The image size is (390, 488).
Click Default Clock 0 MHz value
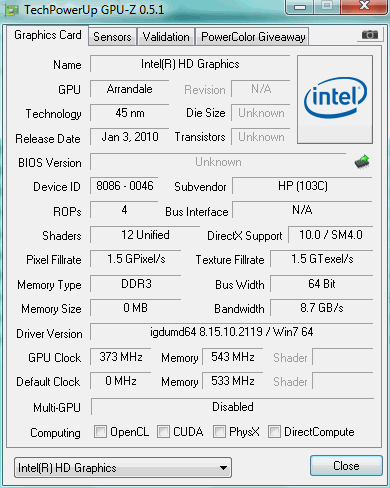121,381
